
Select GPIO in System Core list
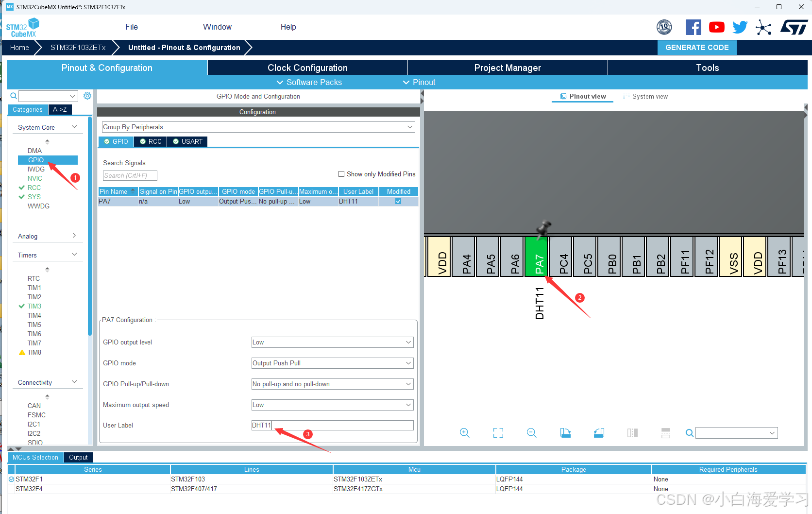[x=48, y=160]
